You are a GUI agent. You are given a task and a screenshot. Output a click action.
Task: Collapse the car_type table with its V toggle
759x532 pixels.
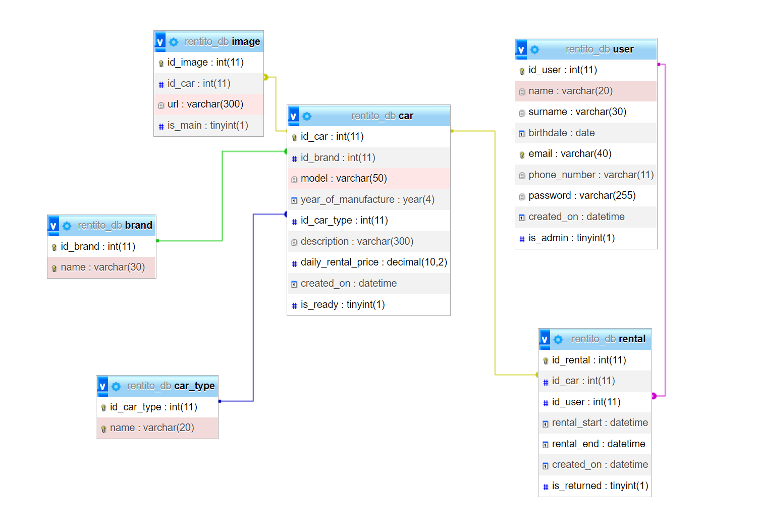click(102, 386)
